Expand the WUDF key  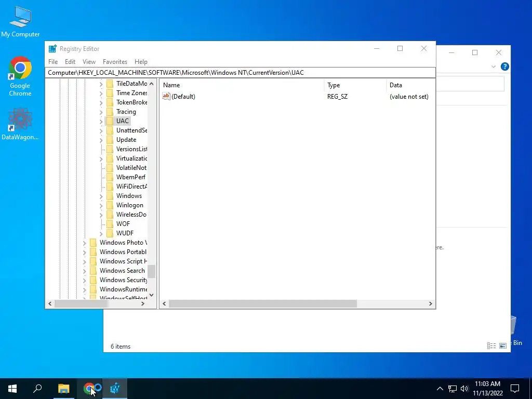(x=101, y=233)
